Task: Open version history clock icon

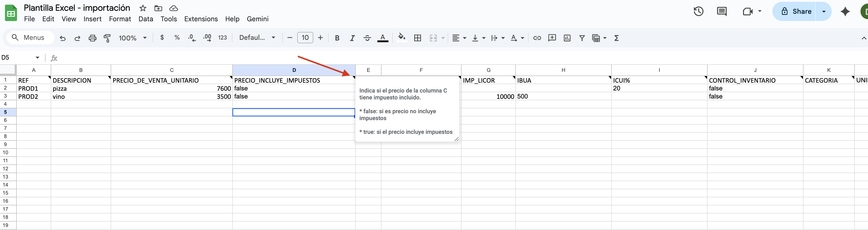Action: 698,11
